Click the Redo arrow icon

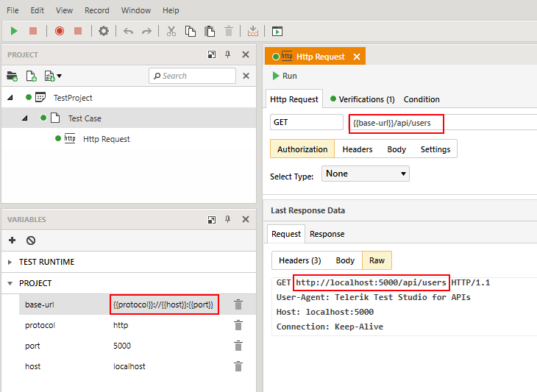coord(147,32)
